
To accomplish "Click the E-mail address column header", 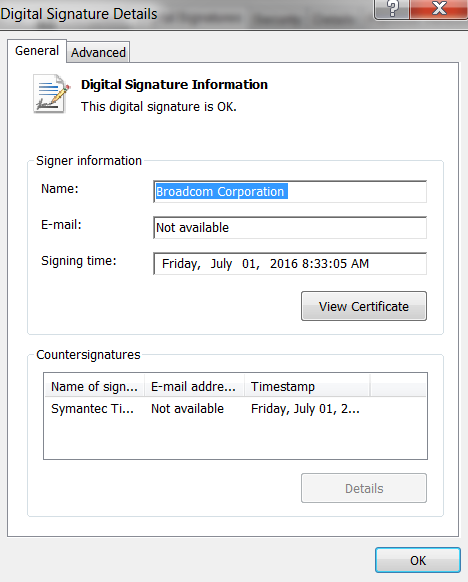I will point(194,386).
